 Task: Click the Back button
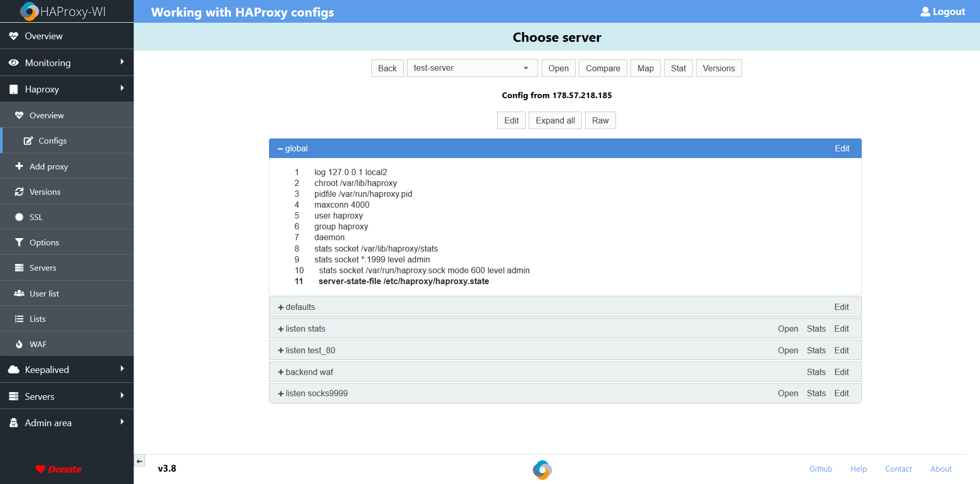pos(387,68)
